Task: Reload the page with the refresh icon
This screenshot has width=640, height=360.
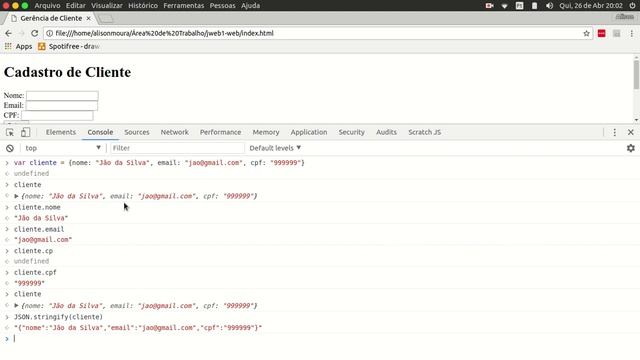Action: point(35,33)
